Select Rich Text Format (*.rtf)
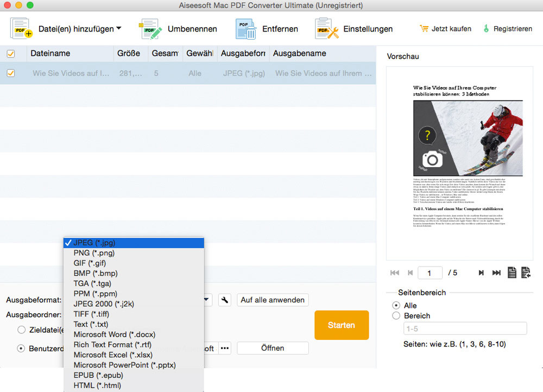Image resolution: width=543 pixels, height=392 pixels. click(x=134, y=345)
